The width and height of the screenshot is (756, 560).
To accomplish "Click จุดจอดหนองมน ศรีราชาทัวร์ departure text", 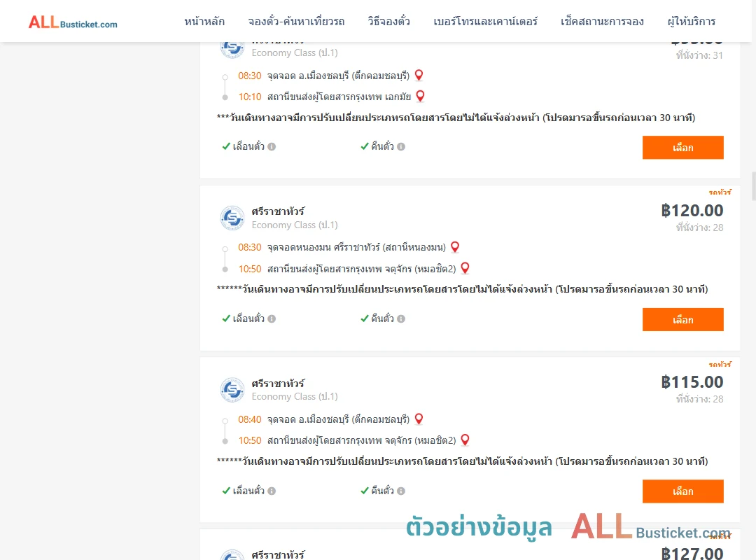I will click(356, 247).
